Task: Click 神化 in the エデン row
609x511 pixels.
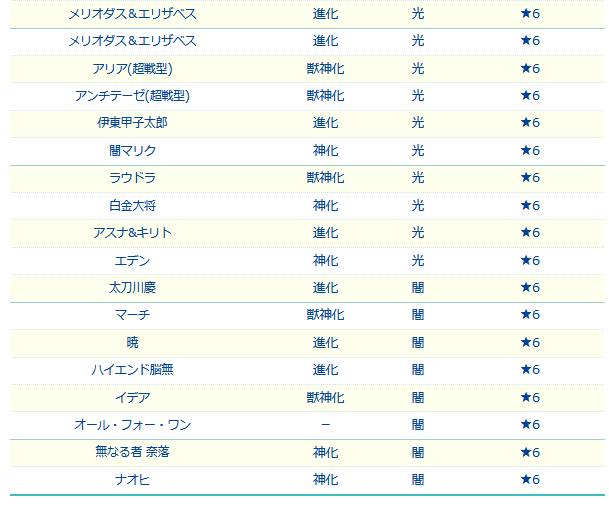Action: point(325,260)
